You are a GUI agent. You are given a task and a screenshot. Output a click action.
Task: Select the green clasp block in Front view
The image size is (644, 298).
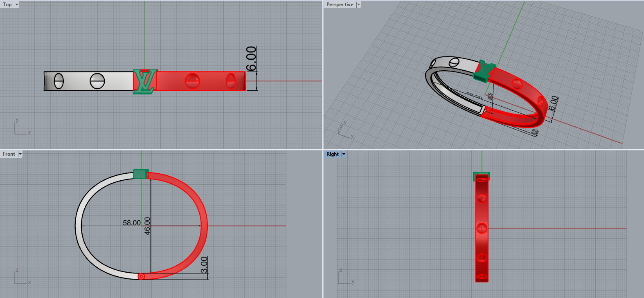click(141, 174)
